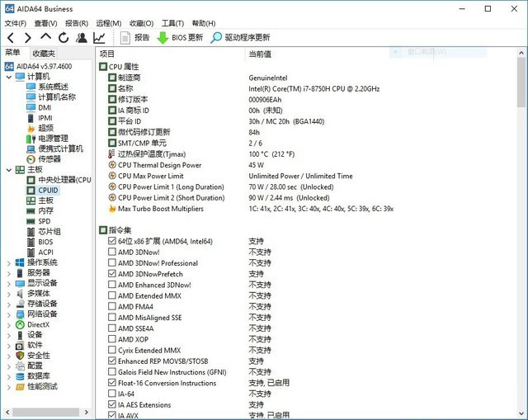528x420 pixels.
Task: Click the BIOS 更新 download button
Action: 180,38
